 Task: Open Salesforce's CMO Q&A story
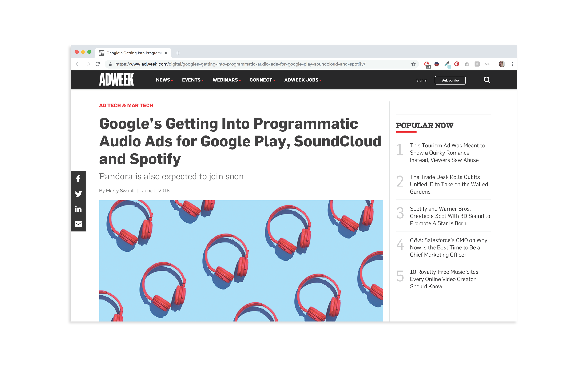coord(449,247)
